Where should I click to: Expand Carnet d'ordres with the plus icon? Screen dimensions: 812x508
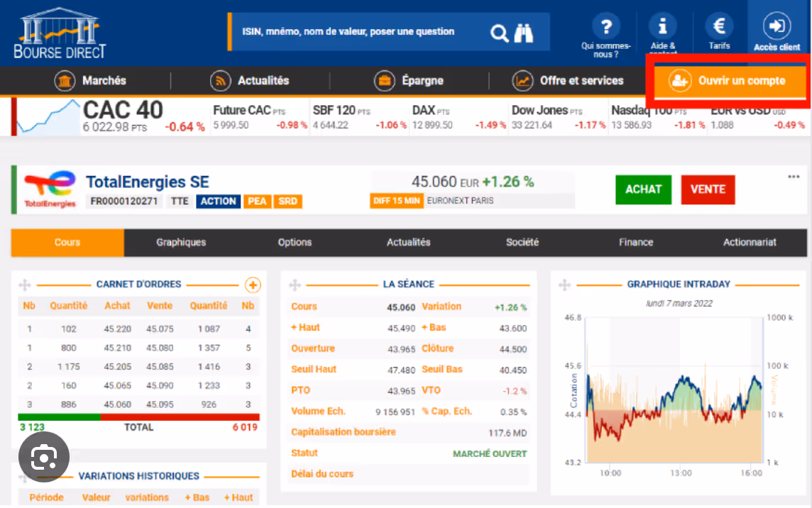253,285
